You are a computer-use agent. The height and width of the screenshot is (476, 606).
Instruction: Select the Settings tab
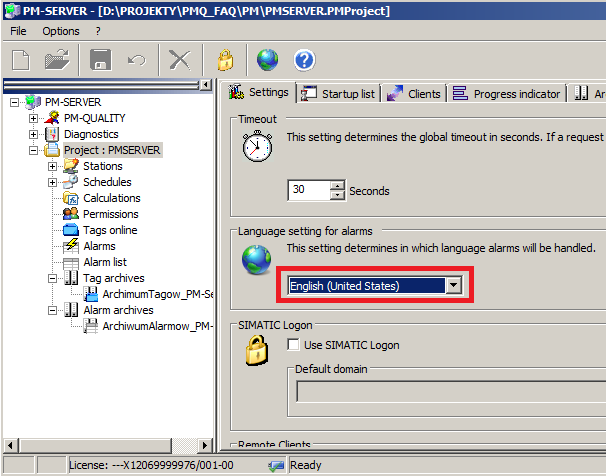click(x=258, y=92)
